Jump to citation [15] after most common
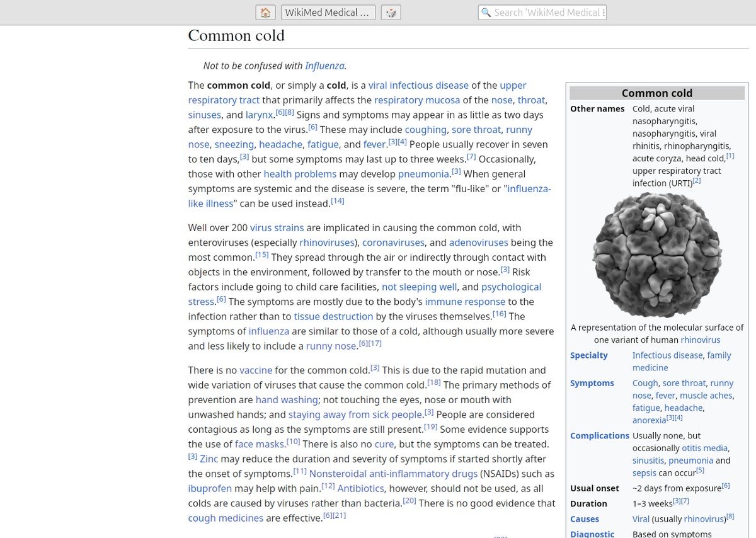756x538 pixels. [x=262, y=255]
